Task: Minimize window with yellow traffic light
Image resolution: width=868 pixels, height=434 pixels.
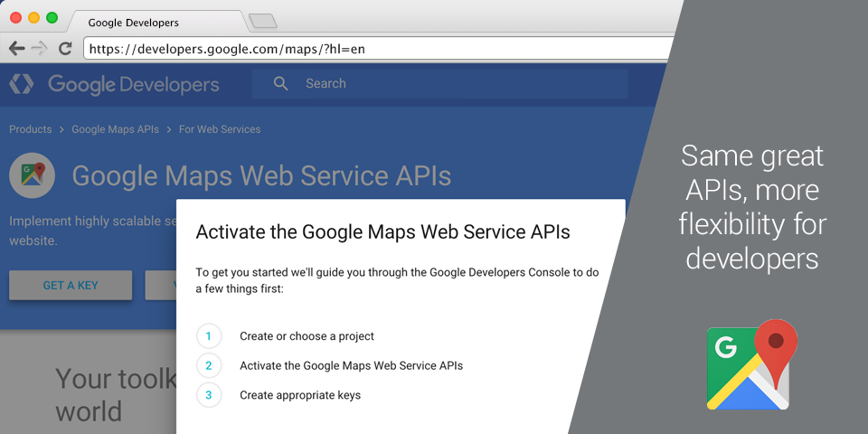Action: (x=33, y=17)
